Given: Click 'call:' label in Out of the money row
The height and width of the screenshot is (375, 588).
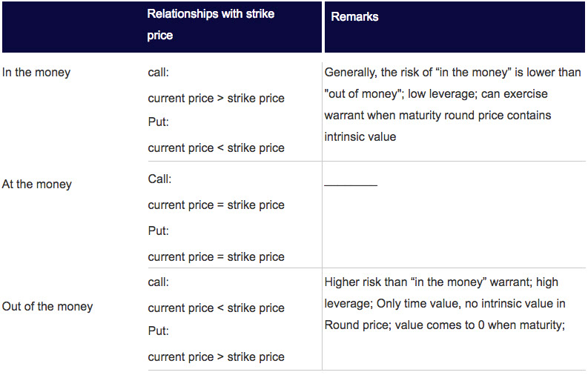Looking at the screenshot, I should click(158, 282).
